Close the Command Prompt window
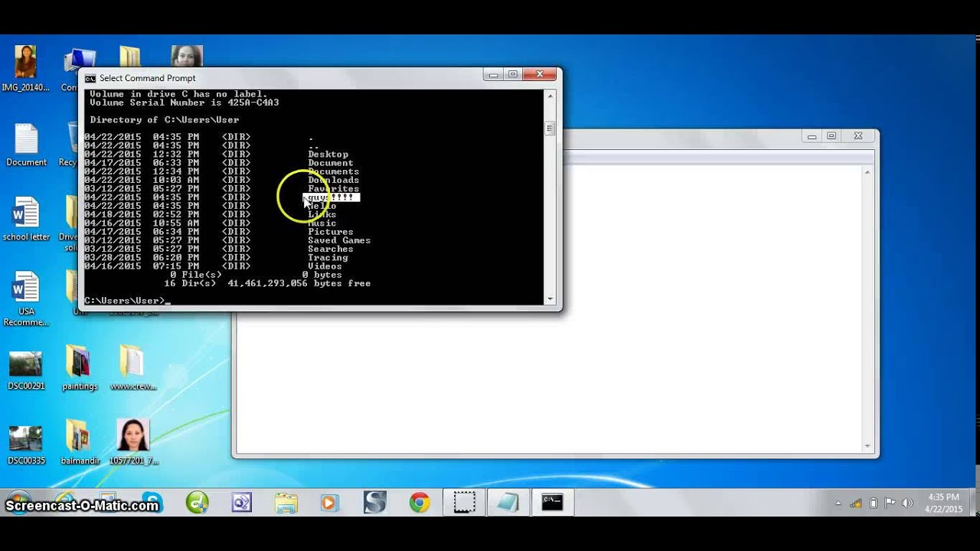The image size is (980, 551). (541, 75)
